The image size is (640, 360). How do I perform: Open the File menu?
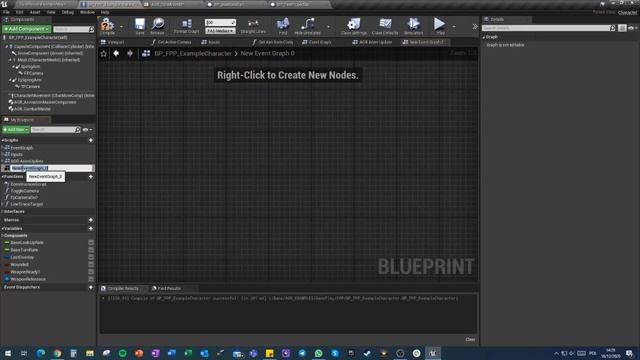[x=6, y=12]
